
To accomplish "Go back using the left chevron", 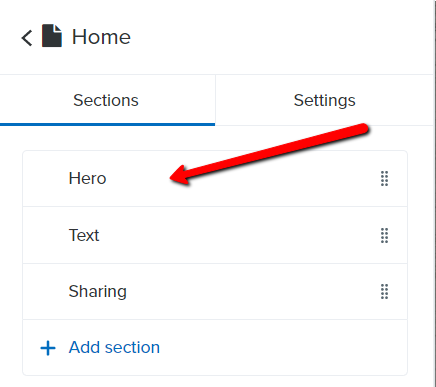I will coord(27,38).
